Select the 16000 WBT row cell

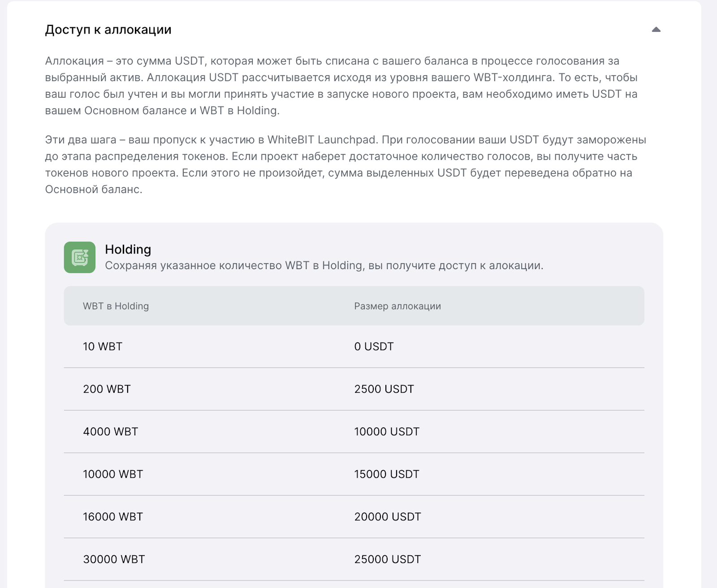113,517
